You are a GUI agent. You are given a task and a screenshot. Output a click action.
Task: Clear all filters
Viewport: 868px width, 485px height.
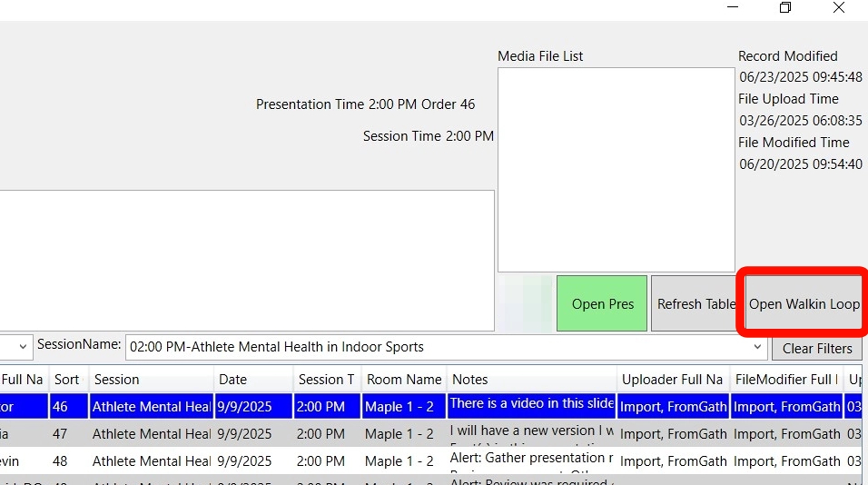(817, 348)
